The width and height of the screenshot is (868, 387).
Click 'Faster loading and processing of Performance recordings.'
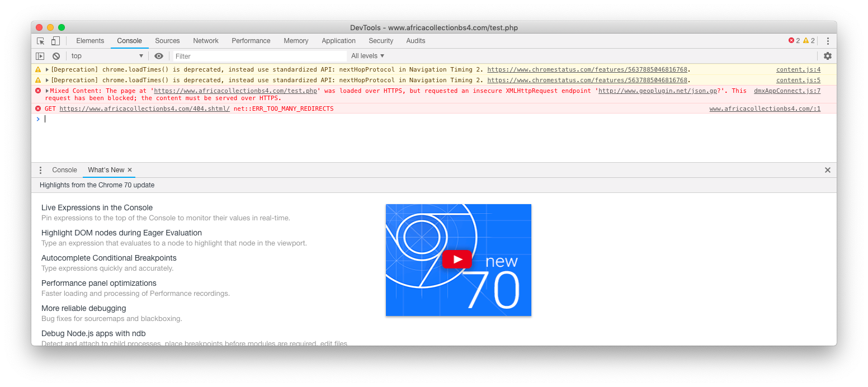135,294
